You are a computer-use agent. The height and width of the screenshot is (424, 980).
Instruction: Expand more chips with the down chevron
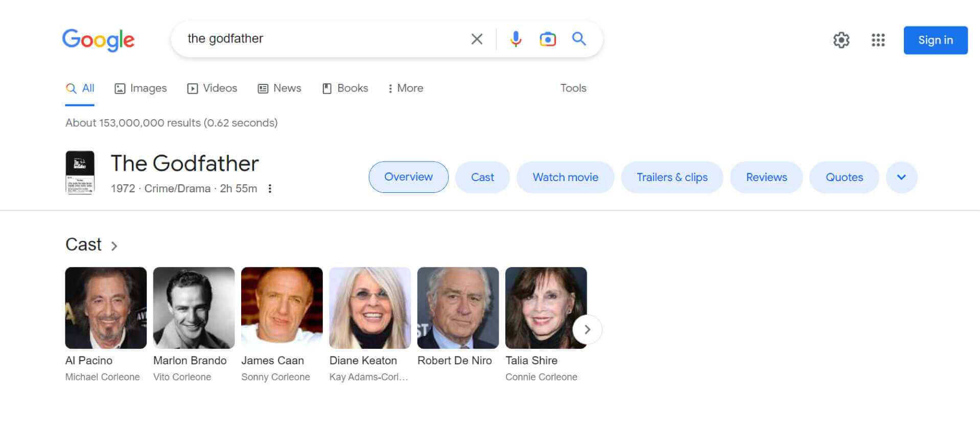pos(901,177)
